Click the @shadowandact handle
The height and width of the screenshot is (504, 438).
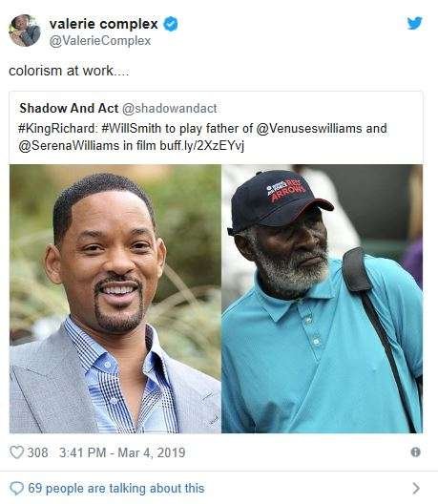pyautogui.click(x=170, y=108)
